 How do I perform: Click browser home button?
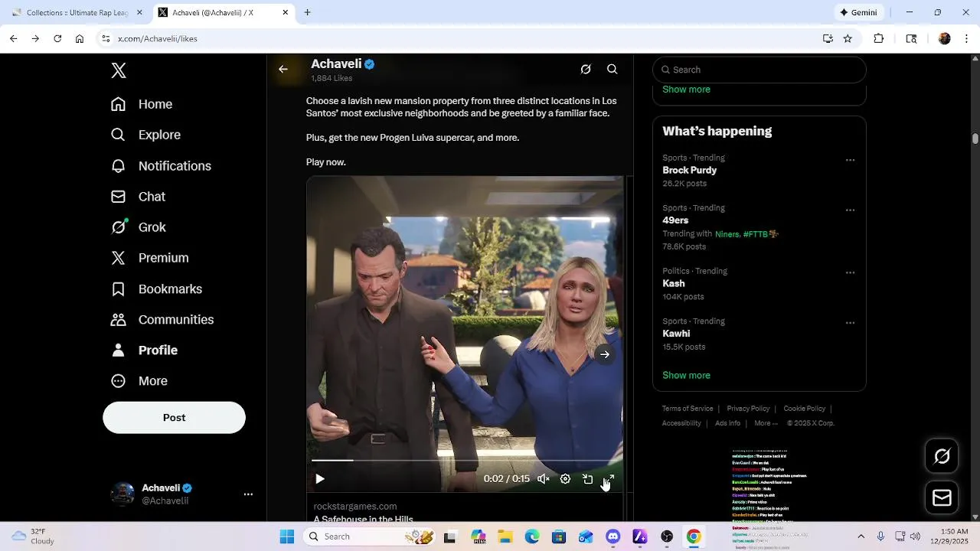pyautogui.click(x=80, y=38)
